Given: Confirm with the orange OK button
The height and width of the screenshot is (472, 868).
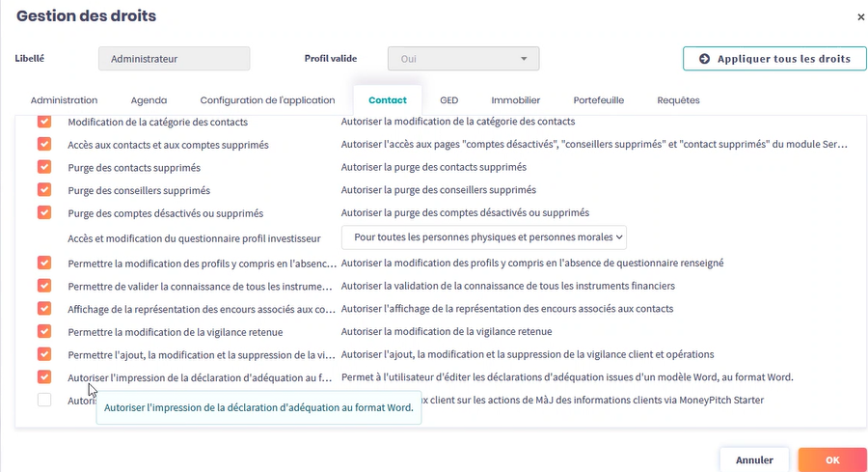Looking at the screenshot, I should 831,460.
